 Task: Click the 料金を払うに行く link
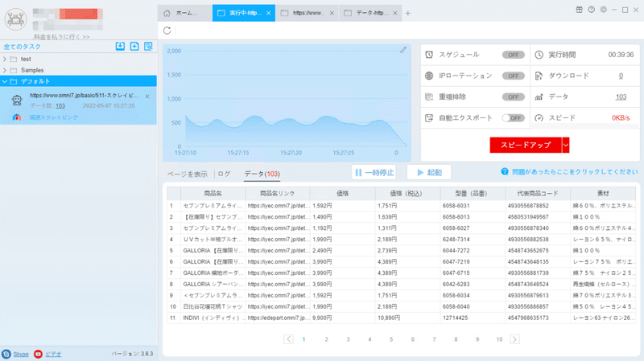point(61,36)
